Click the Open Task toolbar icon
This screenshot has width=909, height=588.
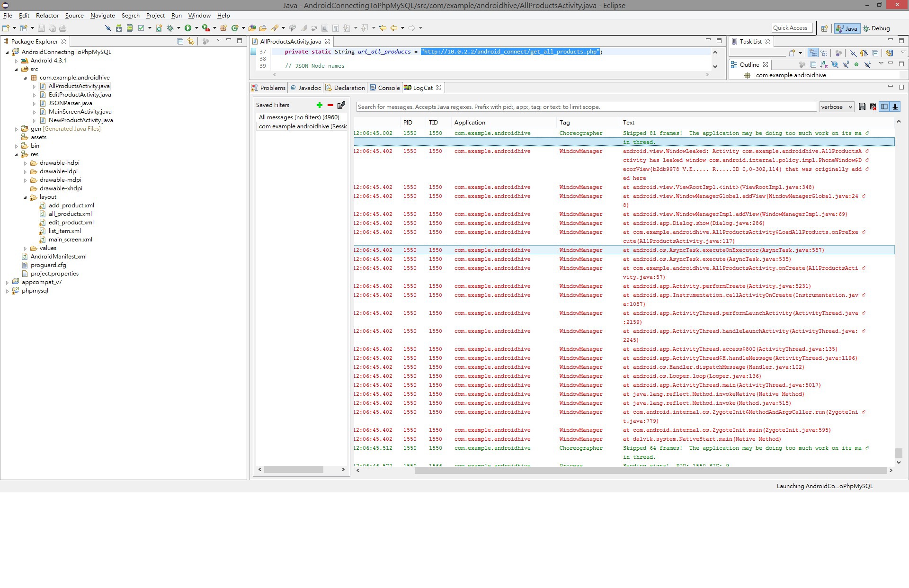click(x=263, y=28)
